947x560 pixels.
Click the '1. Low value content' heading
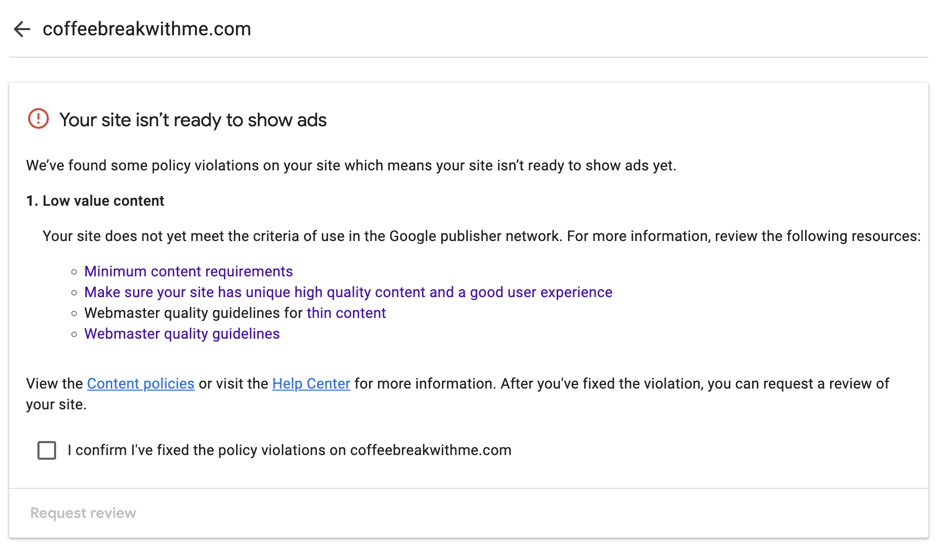[95, 201]
